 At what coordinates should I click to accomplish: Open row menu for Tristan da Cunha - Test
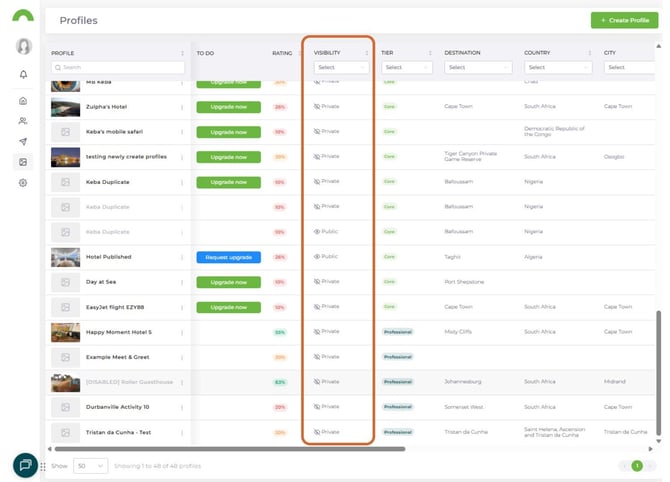[182, 432]
